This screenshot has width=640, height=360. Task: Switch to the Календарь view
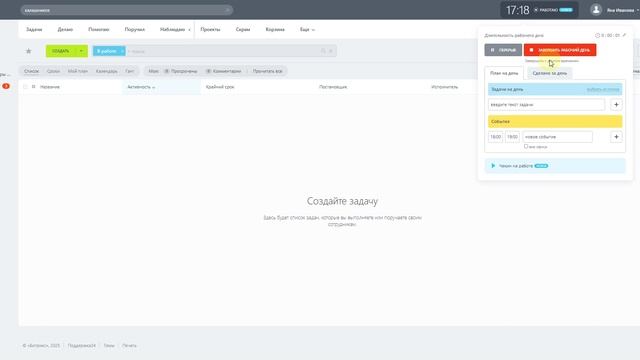(107, 71)
